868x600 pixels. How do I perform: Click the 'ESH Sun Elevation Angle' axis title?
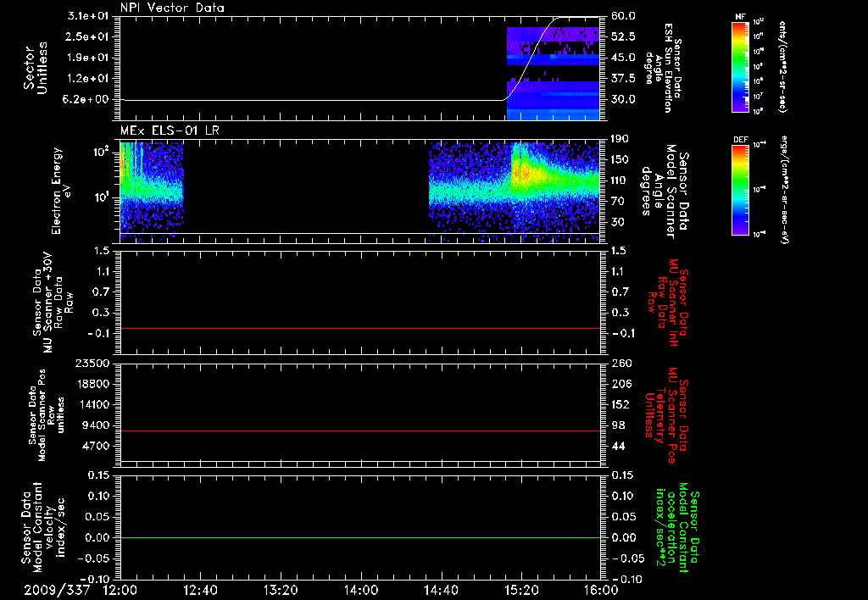coord(663,68)
